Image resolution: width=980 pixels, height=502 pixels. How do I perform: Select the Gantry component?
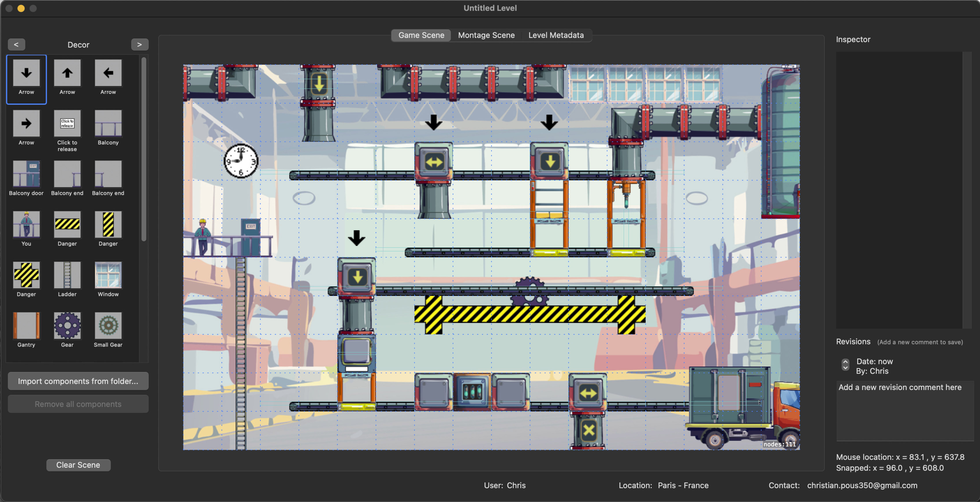click(26, 326)
